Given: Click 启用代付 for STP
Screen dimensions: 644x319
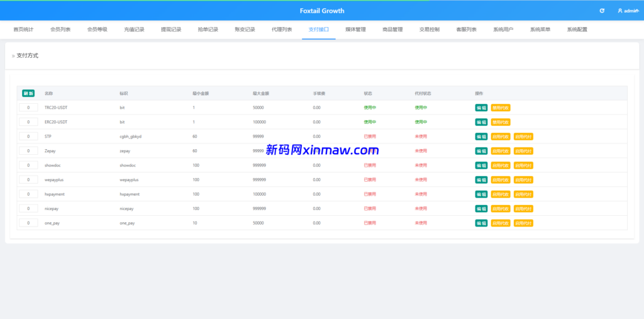Looking at the screenshot, I should pos(524,137).
